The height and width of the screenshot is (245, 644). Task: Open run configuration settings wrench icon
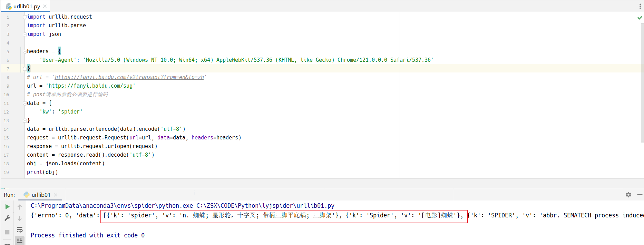7,218
